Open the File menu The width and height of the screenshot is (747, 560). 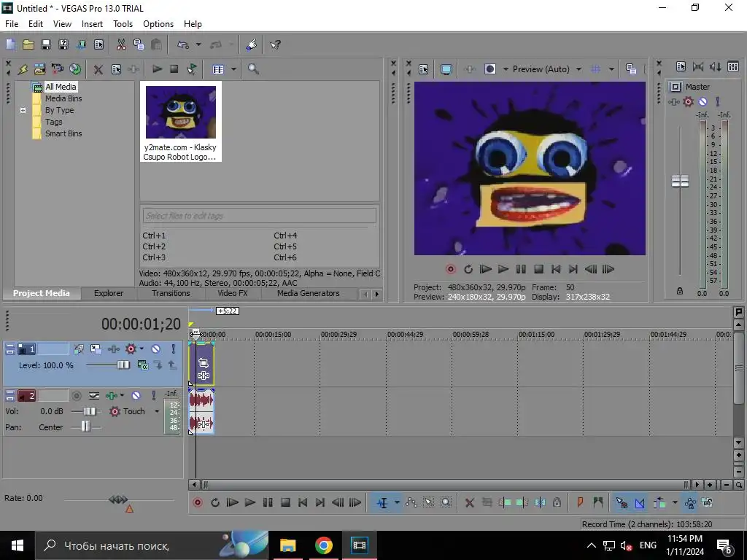tap(12, 24)
